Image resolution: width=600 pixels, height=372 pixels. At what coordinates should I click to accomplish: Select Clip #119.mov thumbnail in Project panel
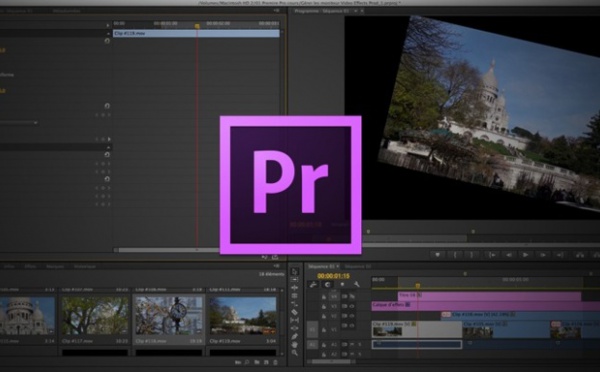[x=243, y=315]
